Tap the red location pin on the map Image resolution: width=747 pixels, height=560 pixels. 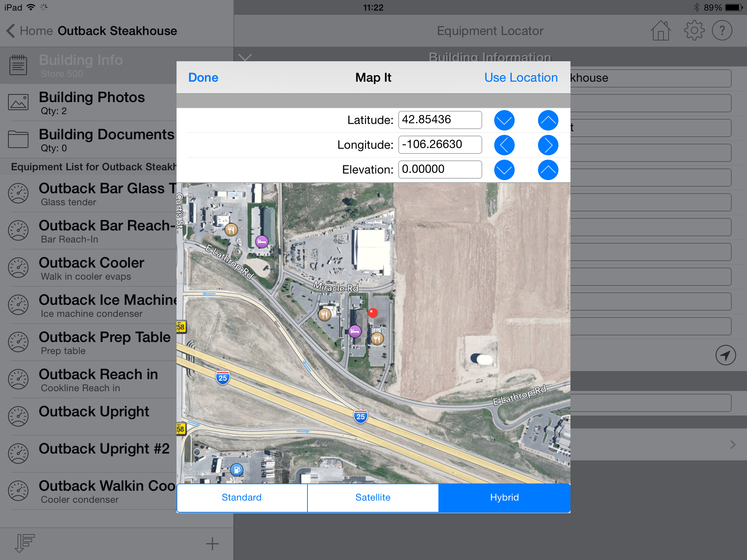point(373,313)
